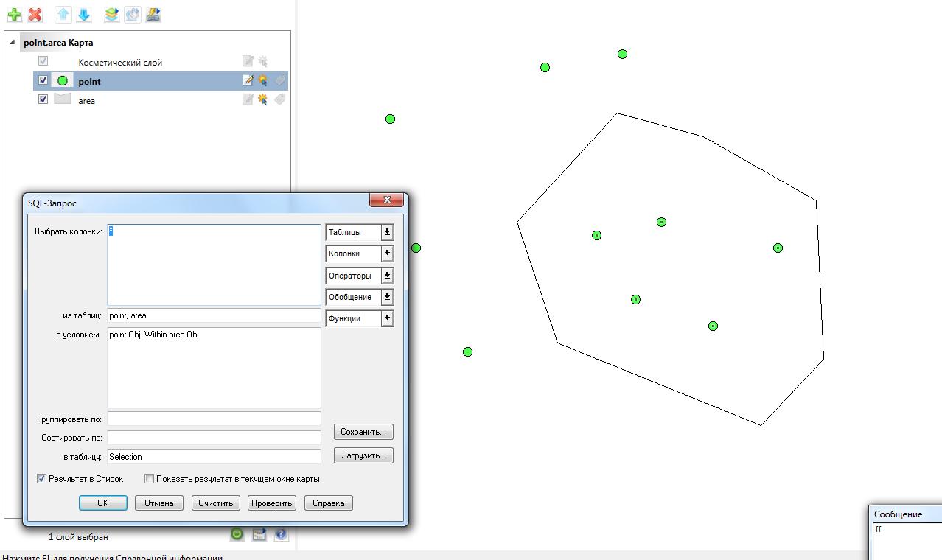This screenshot has height=560, width=942.
Task: Move the selected layer up with arrow icon
Action: [x=63, y=14]
